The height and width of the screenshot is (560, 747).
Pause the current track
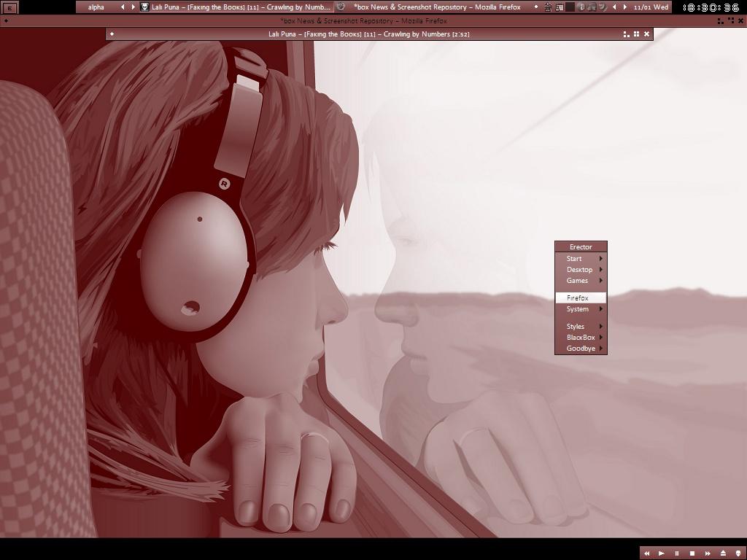[676, 553]
